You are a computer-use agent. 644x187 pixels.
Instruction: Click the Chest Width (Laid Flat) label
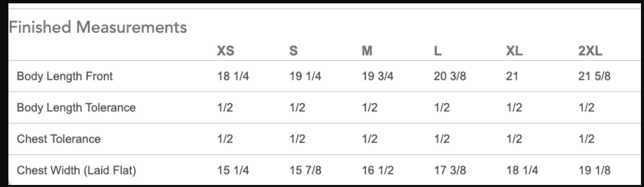click(76, 170)
